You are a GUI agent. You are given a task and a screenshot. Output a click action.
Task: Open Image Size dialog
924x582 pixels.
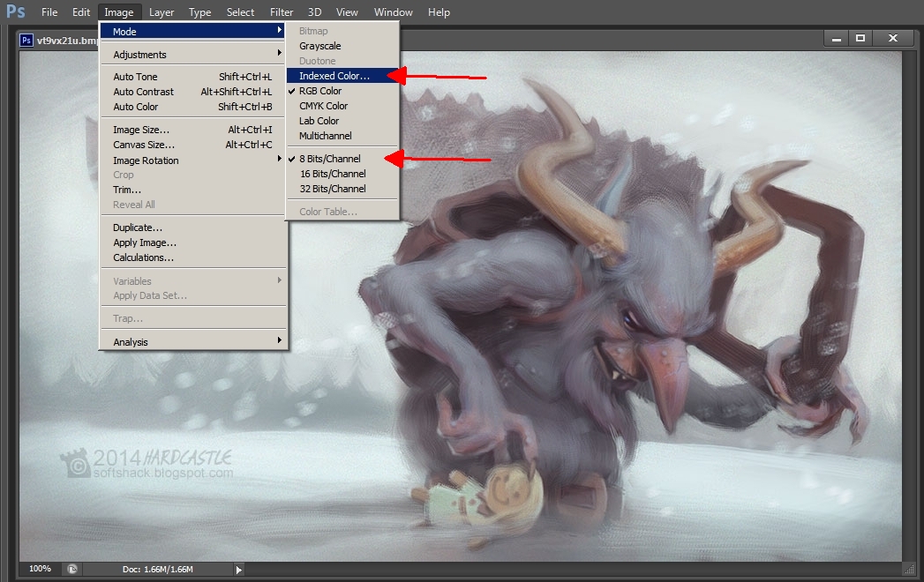coord(192,130)
